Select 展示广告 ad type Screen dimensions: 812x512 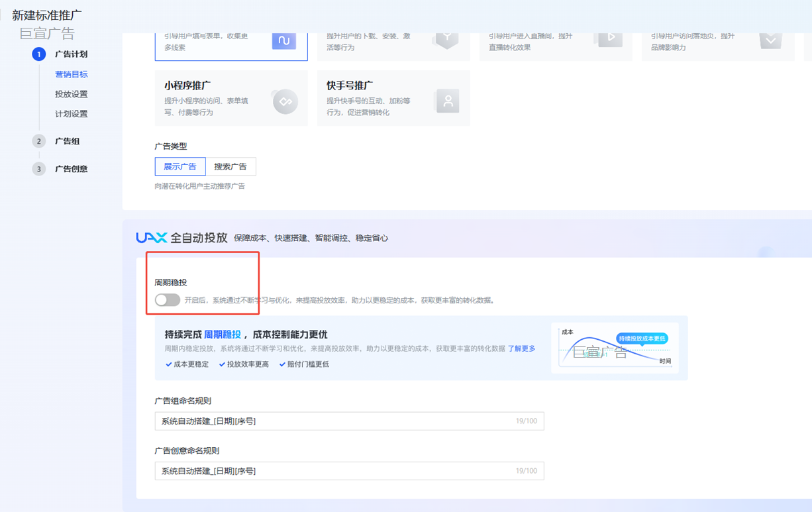pyautogui.click(x=180, y=166)
